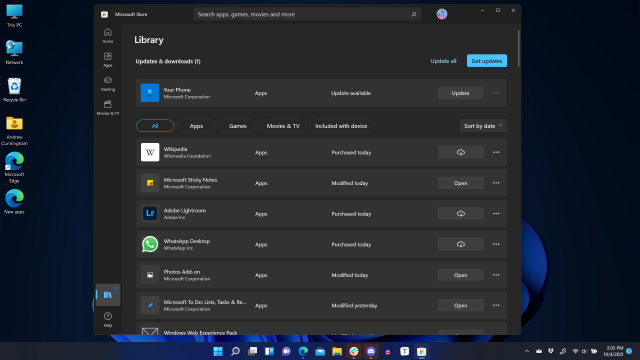Screen dimensions: 640x360
Task: Open Network desktop icon
Action: [x=14, y=52]
